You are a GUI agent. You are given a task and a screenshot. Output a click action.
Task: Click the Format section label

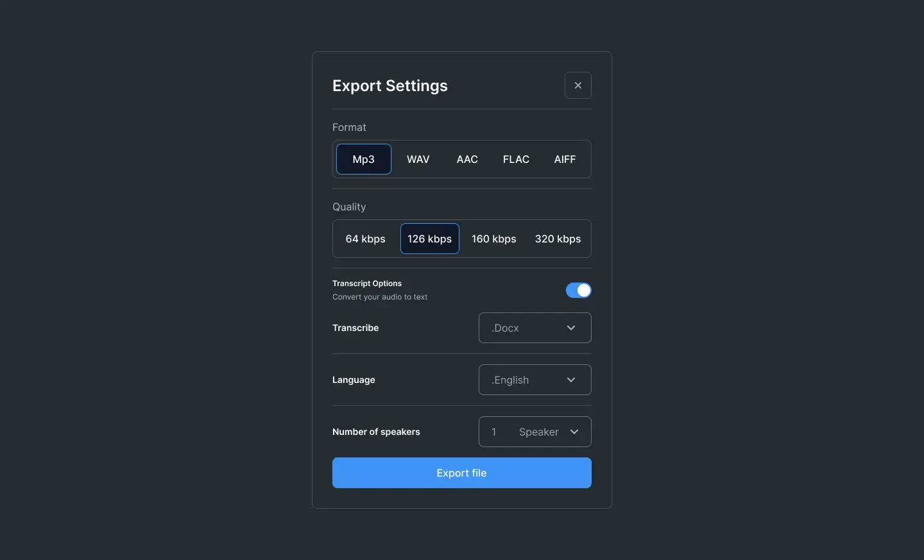point(349,127)
